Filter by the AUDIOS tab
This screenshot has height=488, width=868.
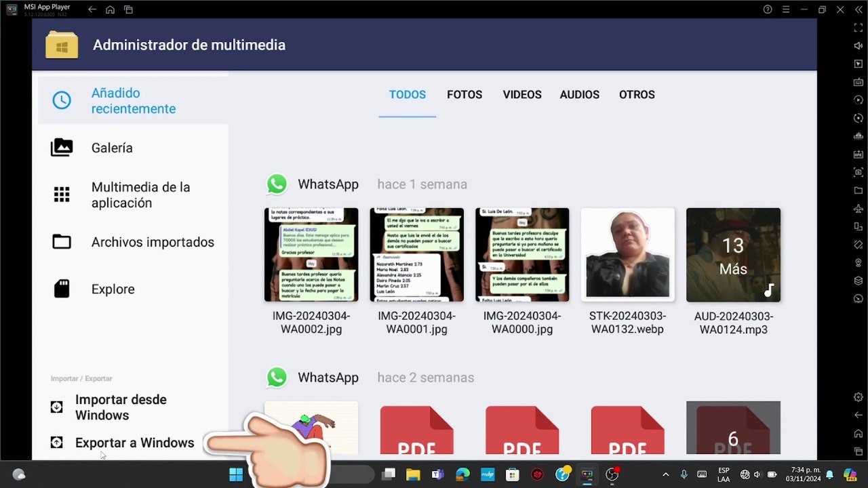[580, 95]
